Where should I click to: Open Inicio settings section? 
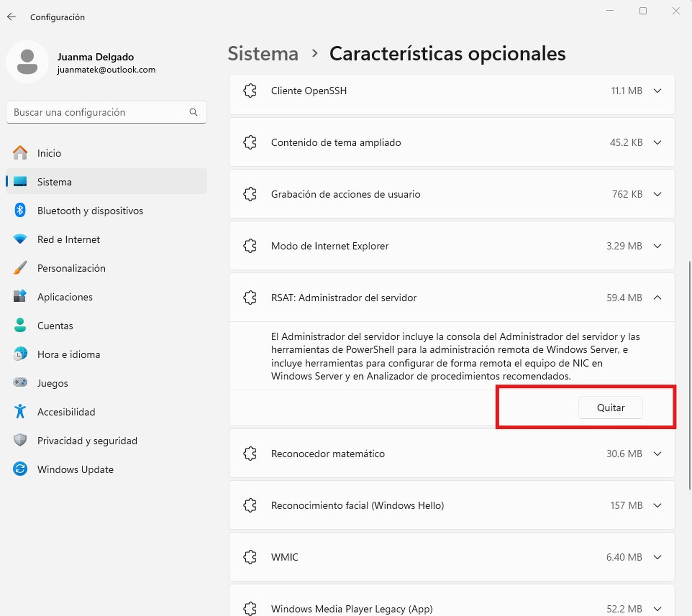click(x=49, y=153)
